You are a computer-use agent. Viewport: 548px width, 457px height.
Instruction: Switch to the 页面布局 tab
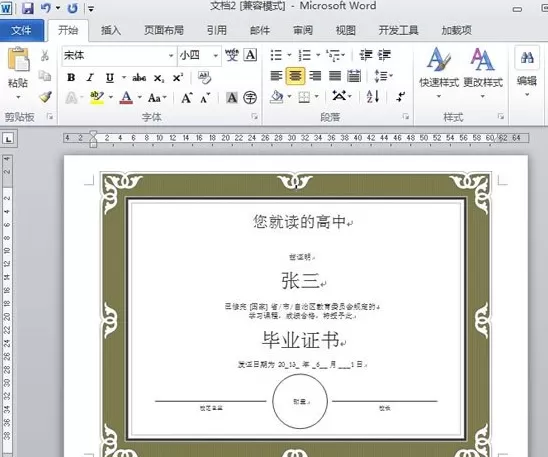pos(164,30)
